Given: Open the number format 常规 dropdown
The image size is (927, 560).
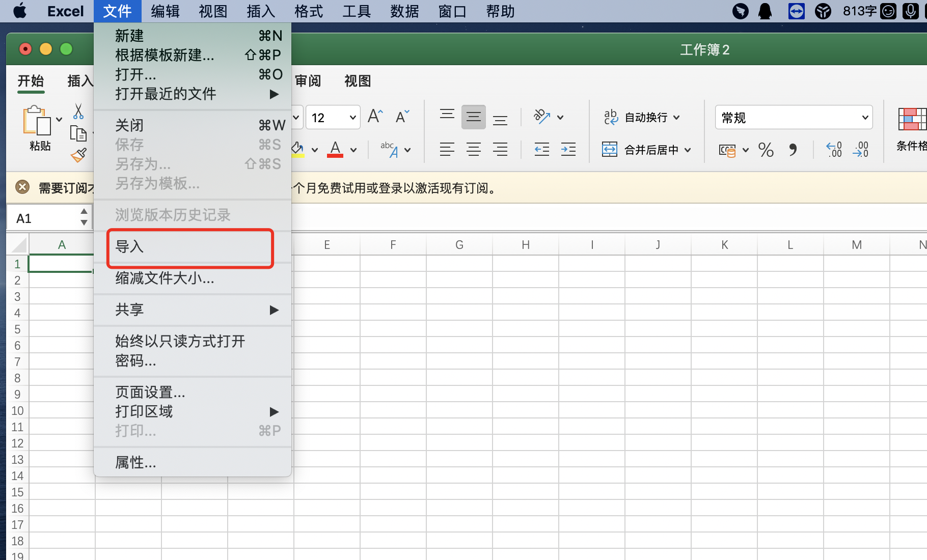Looking at the screenshot, I should coord(865,118).
